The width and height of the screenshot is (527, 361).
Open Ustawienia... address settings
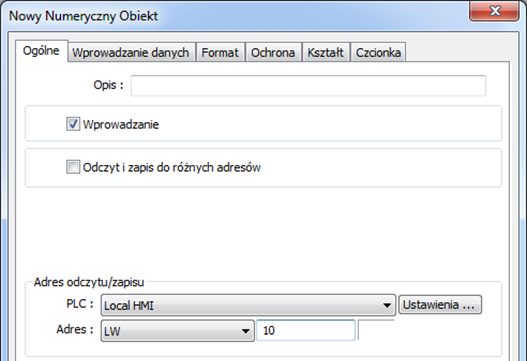click(440, 305)
